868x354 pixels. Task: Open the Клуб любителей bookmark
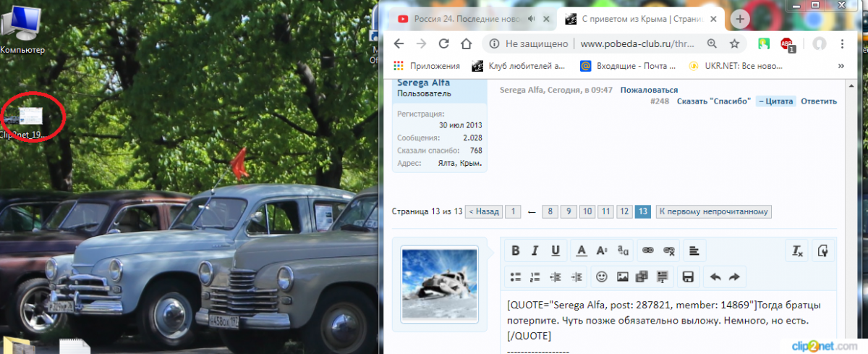[519, 66]
